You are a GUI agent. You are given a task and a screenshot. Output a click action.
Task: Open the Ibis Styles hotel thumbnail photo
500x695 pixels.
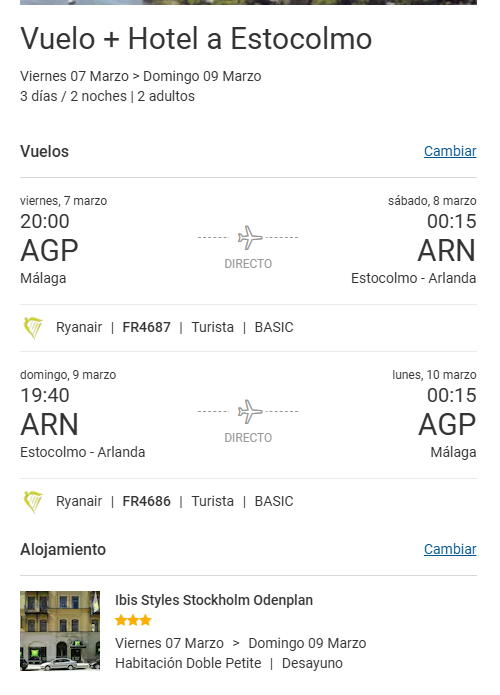[60, 631]
